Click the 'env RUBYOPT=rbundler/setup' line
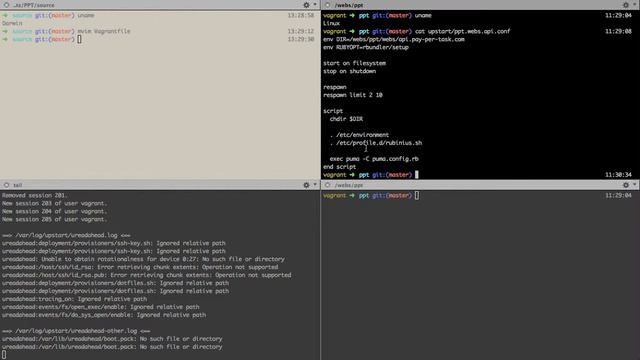640x360 pixels. (x=366, y=47)
